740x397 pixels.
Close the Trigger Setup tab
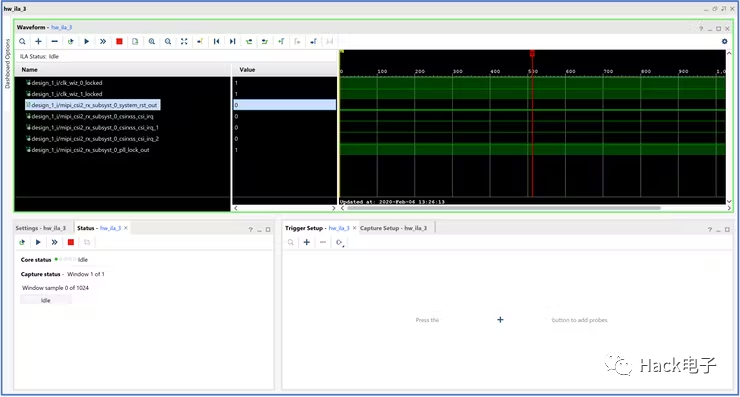(x=354, y=228)
